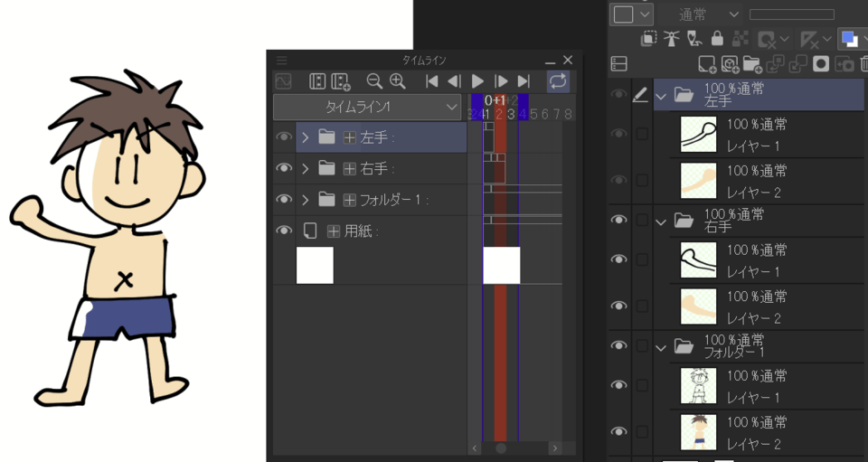Open the Timeline panel hamburger menu
868x462 pixels.
tap(282, 60)
